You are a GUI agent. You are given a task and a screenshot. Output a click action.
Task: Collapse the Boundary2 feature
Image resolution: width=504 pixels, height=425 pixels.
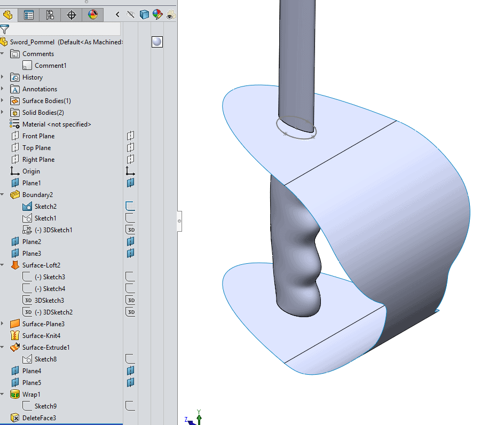(x=3, y=195)
